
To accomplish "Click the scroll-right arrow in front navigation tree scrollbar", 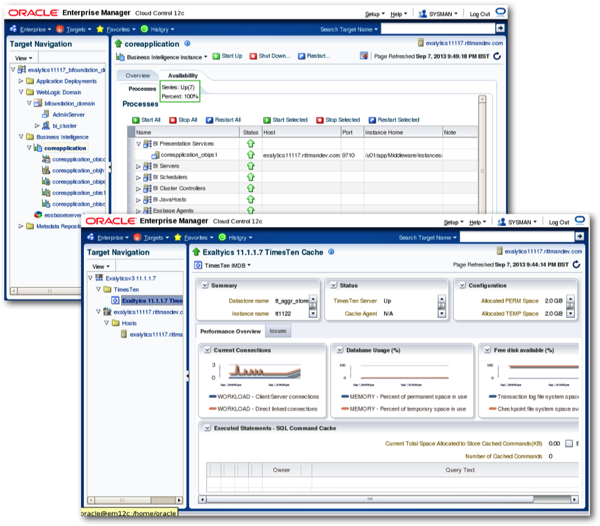I will [x=179, y=500].
